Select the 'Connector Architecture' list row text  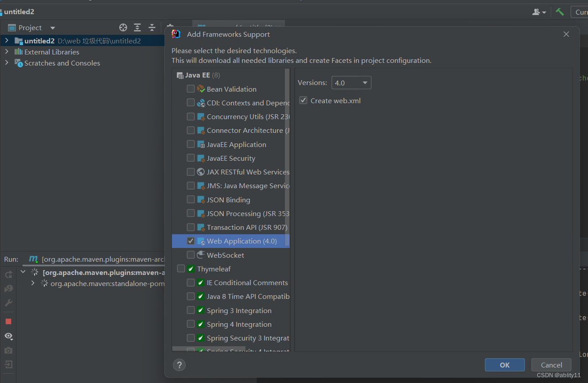tap(248, 130)
